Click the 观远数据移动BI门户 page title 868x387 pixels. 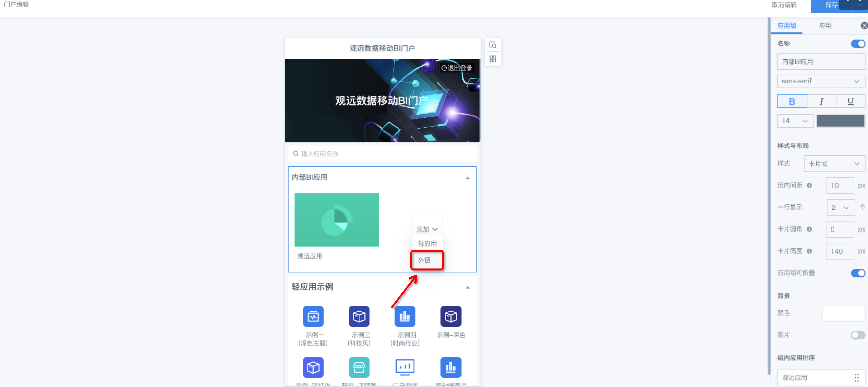point(382,48)
